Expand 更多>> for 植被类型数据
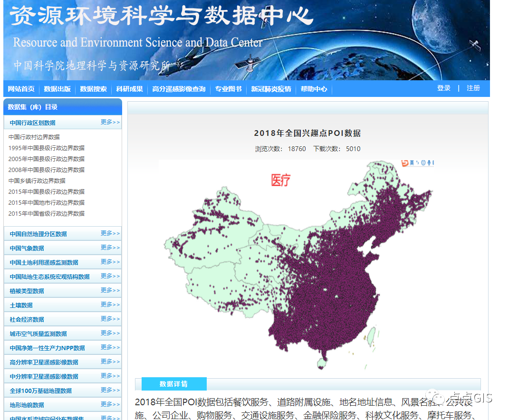Image resolution: width=509 pixels, height=420 pixels. [110, 290]
